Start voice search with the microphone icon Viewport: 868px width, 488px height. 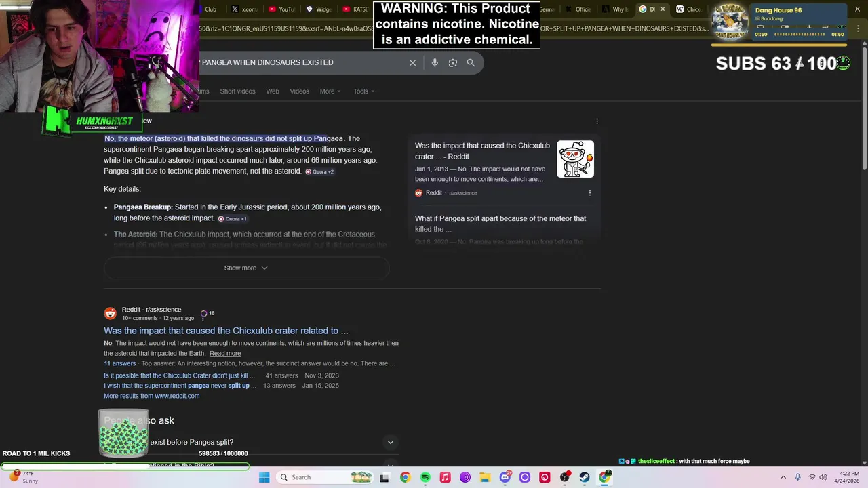(x=435, y=62)
